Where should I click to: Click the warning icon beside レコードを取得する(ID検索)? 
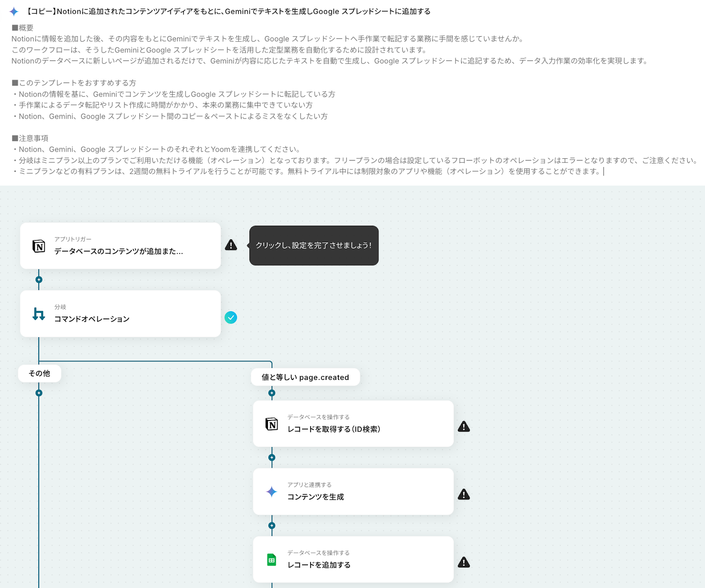coord(464,426)
